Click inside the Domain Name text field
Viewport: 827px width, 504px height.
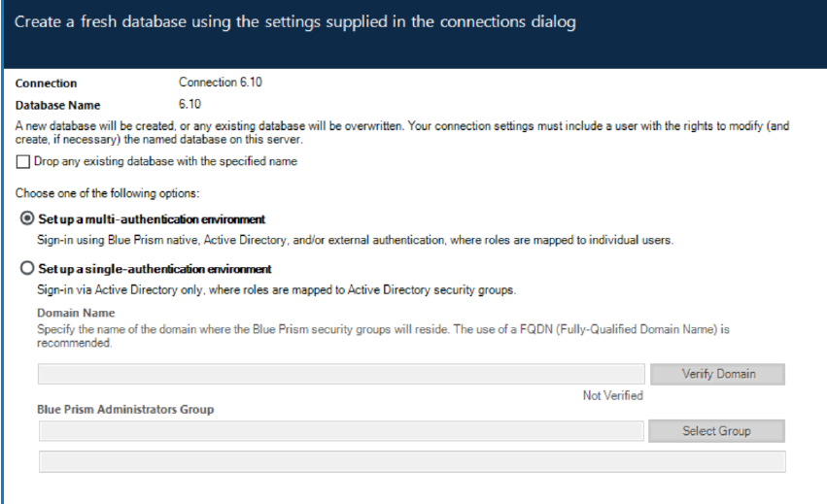(x=340, y=374)
